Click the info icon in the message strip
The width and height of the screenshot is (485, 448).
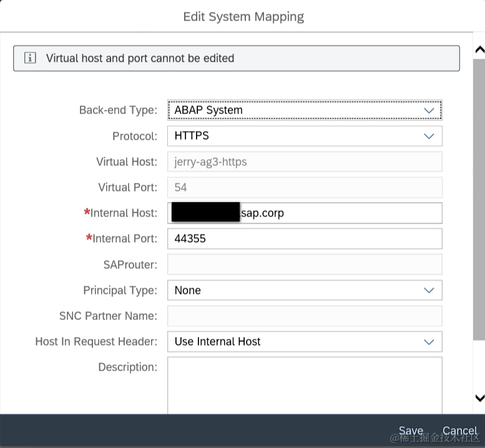pyautogui.click(x=30, y=58)
